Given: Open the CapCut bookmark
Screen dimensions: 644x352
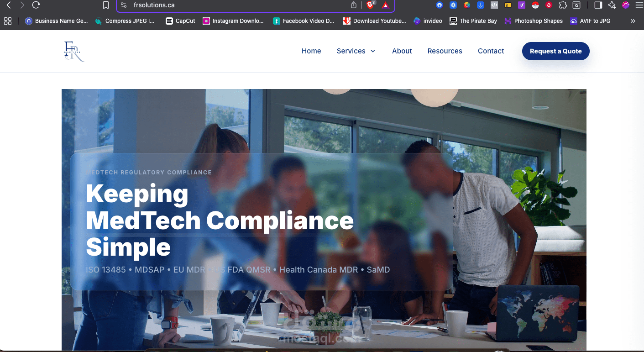Looking at the screenshot, I should 180,21.
